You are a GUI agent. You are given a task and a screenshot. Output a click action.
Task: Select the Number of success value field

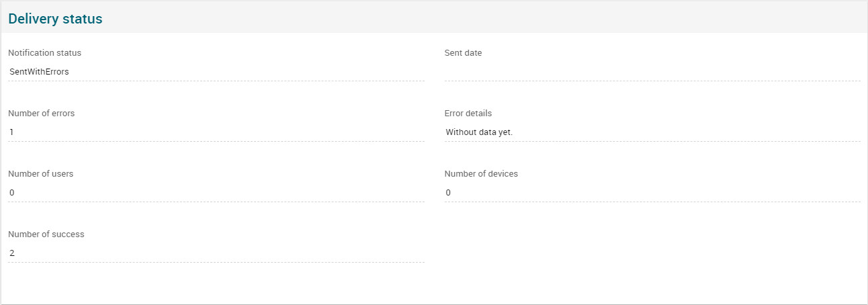click(x=215, y=253)
